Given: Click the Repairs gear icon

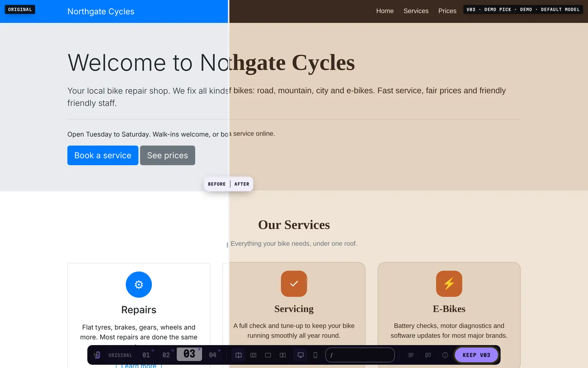Looking at the screenshot, I should tap(139, 285).
